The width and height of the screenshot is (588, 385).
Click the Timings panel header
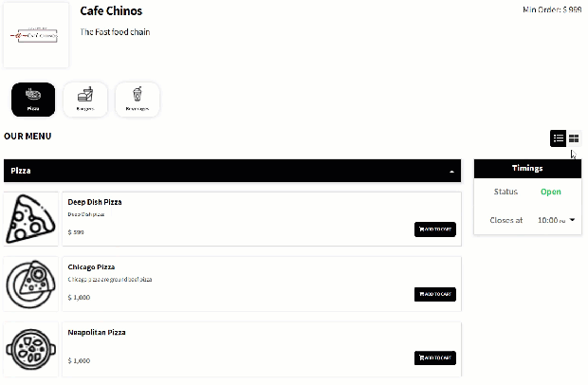(527, 168)
